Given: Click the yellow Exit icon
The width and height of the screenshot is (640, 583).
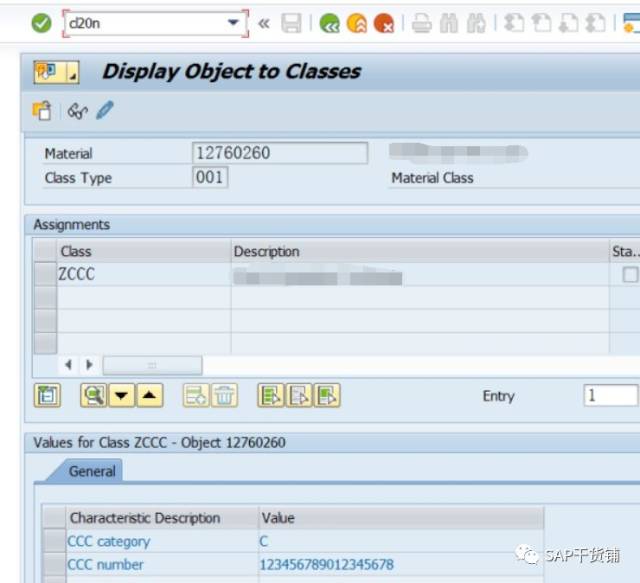Looking at the screenshot, I should click(357, 23).
